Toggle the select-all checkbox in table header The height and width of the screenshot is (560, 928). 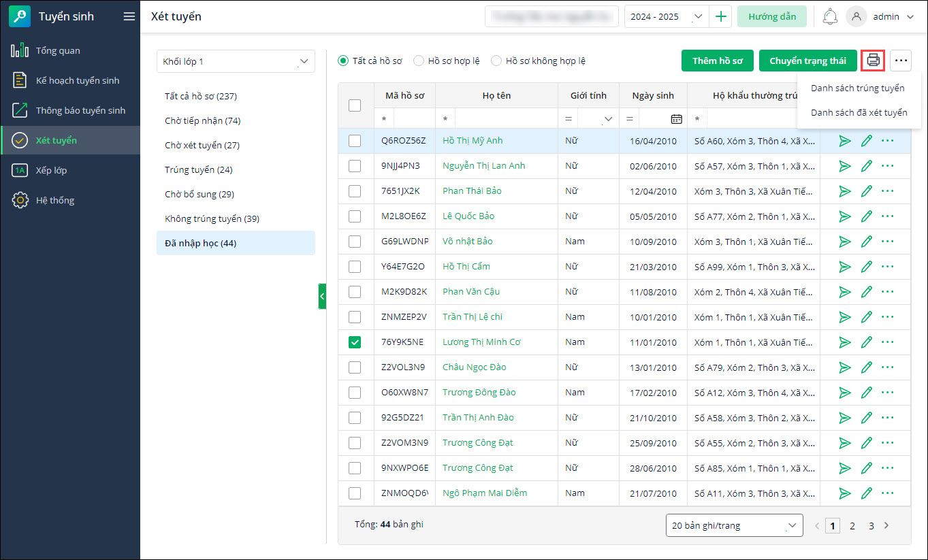(355, 105)
